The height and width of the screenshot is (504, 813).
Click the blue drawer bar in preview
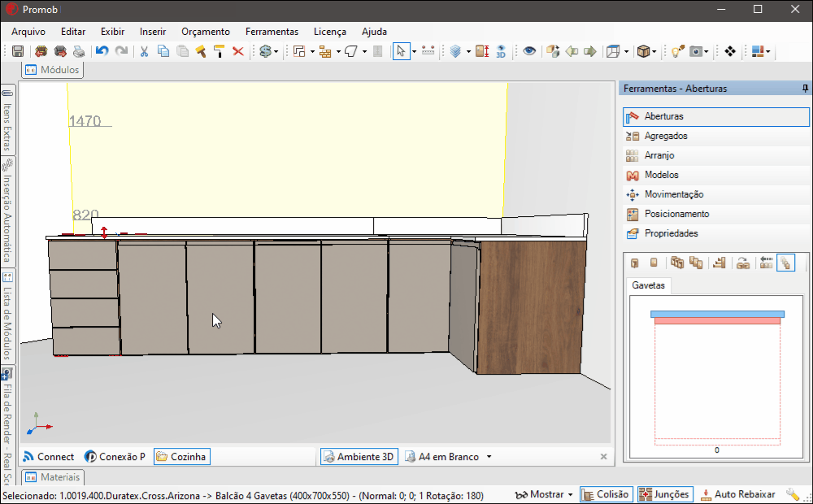point(718,315)
